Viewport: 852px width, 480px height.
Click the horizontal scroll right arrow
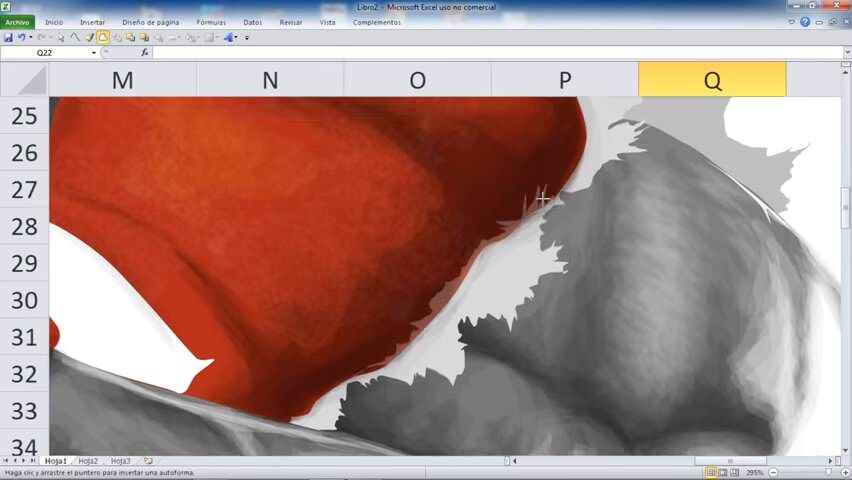(x=830, y=460)
